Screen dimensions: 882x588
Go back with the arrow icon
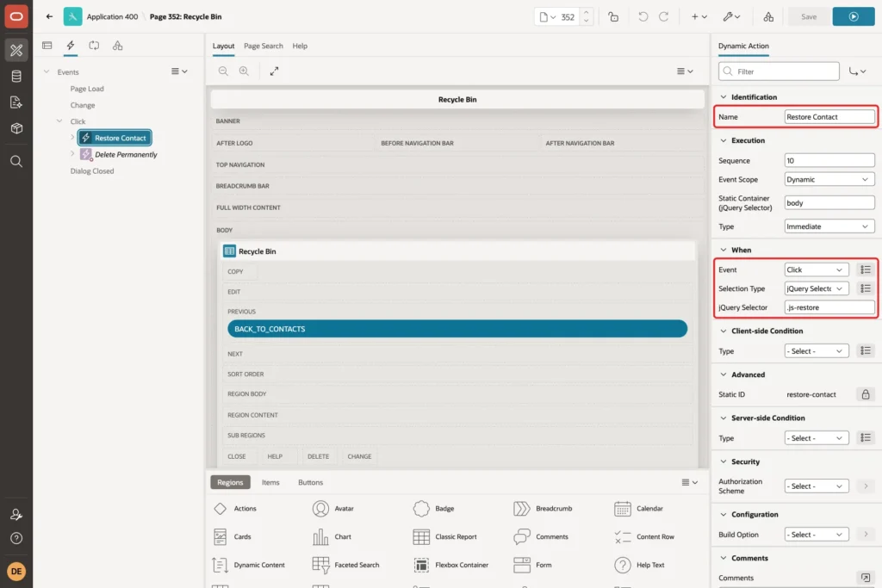[x=49, y=16]
